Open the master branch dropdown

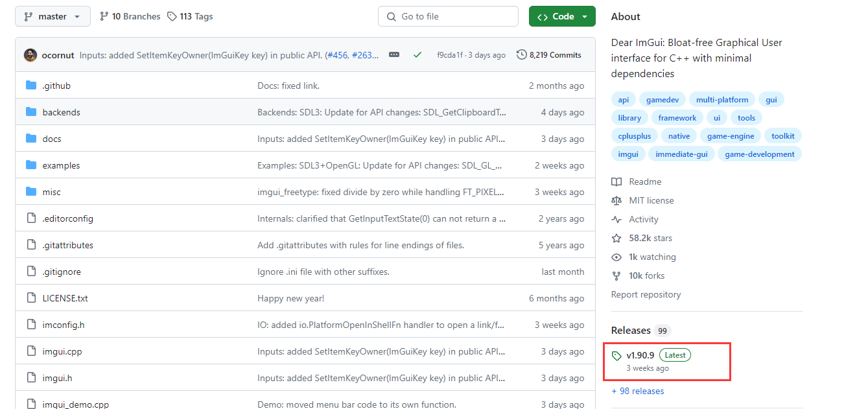(53, 16)
